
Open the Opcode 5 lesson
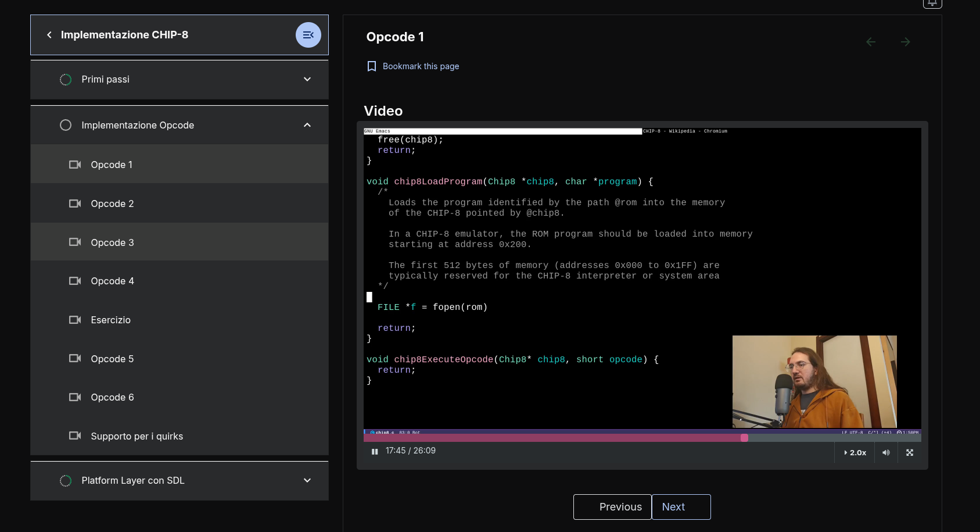point(180,359)
